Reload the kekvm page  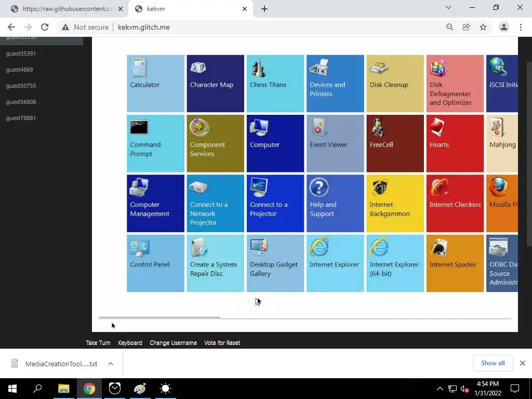[45, 27]
